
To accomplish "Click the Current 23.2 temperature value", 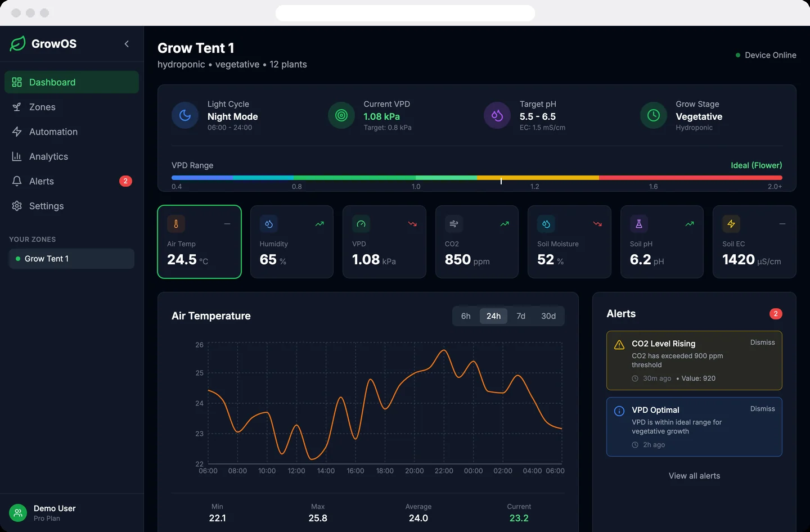I will (x=519, y=518).
